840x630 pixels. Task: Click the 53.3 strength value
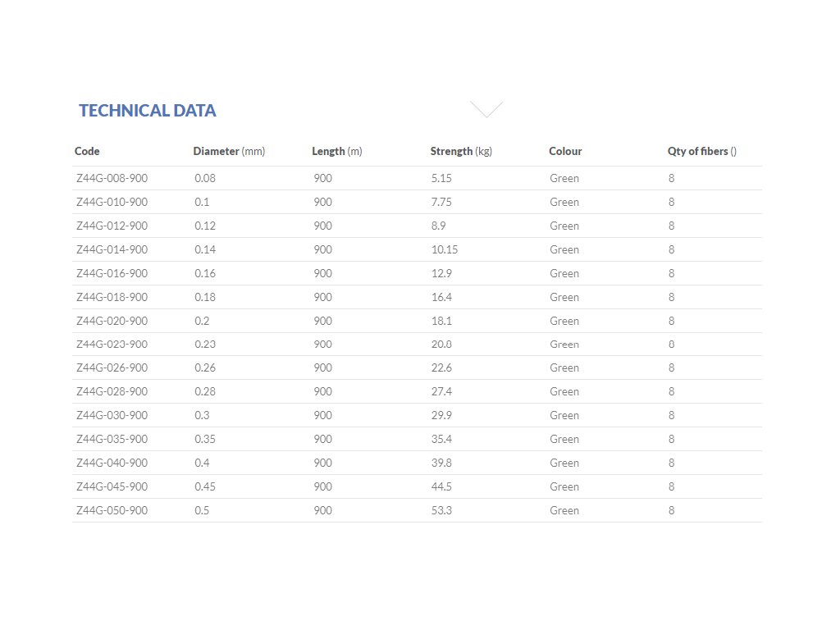tap(441, 510)
